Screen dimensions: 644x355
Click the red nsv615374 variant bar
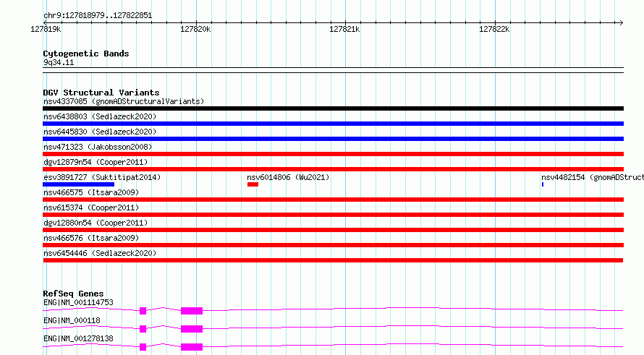tap(333, 215)
